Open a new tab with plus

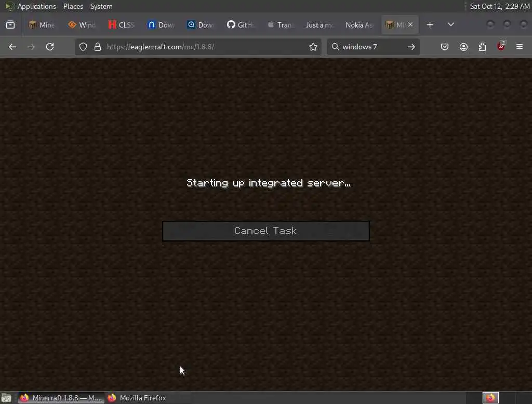click(x=430, y=25)
